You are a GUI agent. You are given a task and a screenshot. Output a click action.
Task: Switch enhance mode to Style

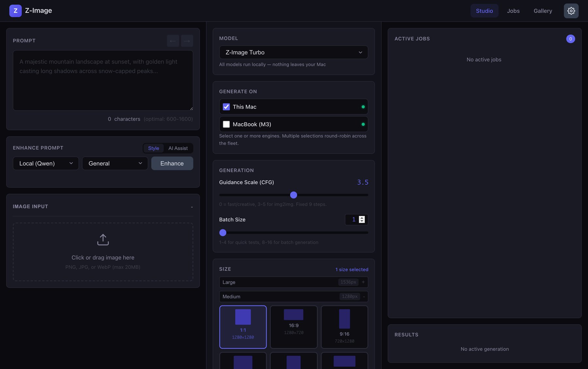tap(154, 148)
